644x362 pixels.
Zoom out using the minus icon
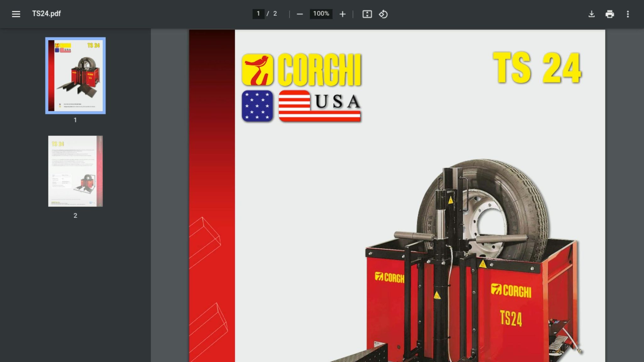pos(299,14)
